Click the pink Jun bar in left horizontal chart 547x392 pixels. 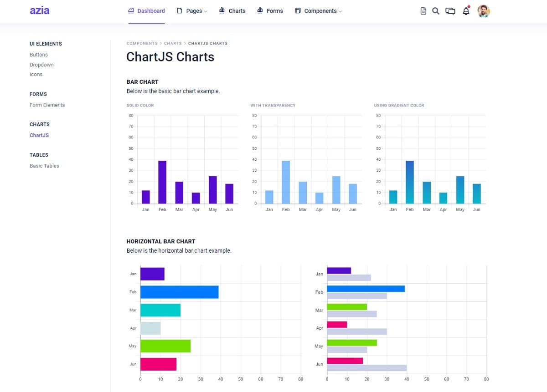click(158, 364)
